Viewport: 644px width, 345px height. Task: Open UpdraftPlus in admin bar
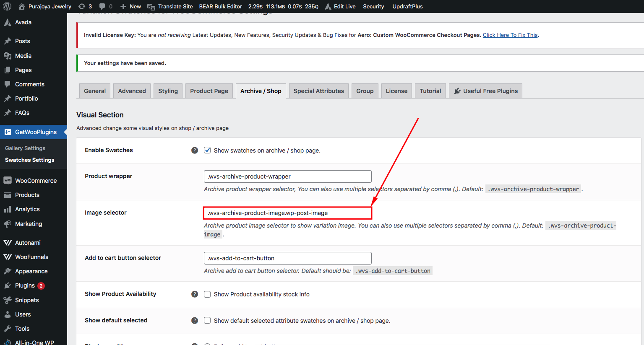click(x=407, y=6)
